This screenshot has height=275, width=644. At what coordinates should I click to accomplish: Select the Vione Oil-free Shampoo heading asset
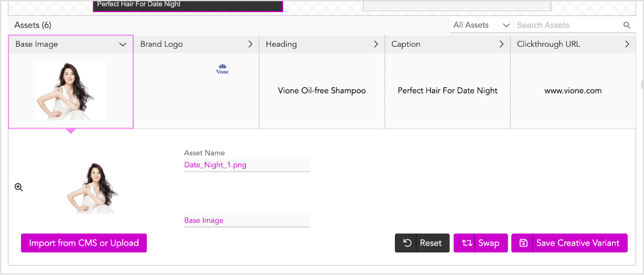pos(322,90)
